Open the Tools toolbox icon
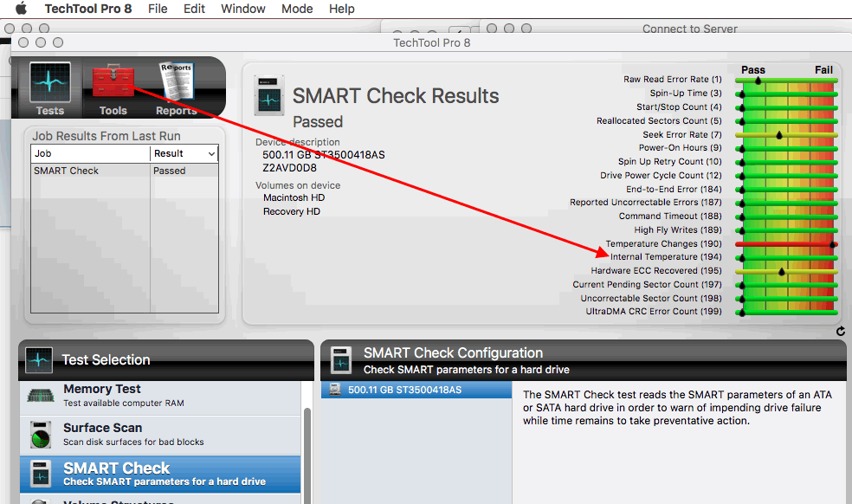This screenshot has height=504, width=852. (113, 81)
